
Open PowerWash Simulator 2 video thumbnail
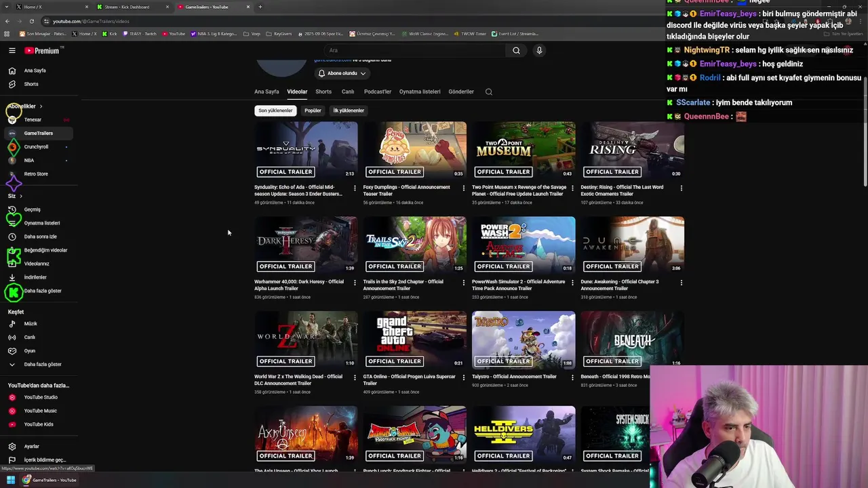click(x=524, y=245)
